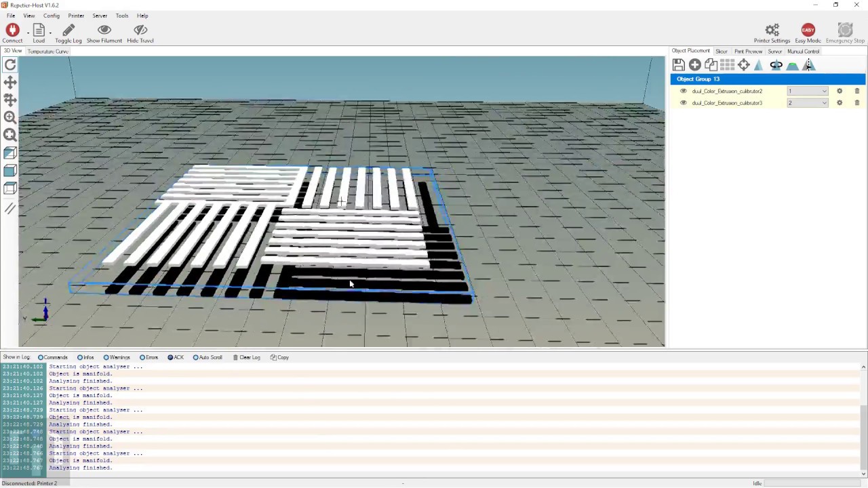Toggle visibility of dual_Color_Extrusion_calibrator3
Viewport: 868px width, 488px height.
[x=683, y=103]
